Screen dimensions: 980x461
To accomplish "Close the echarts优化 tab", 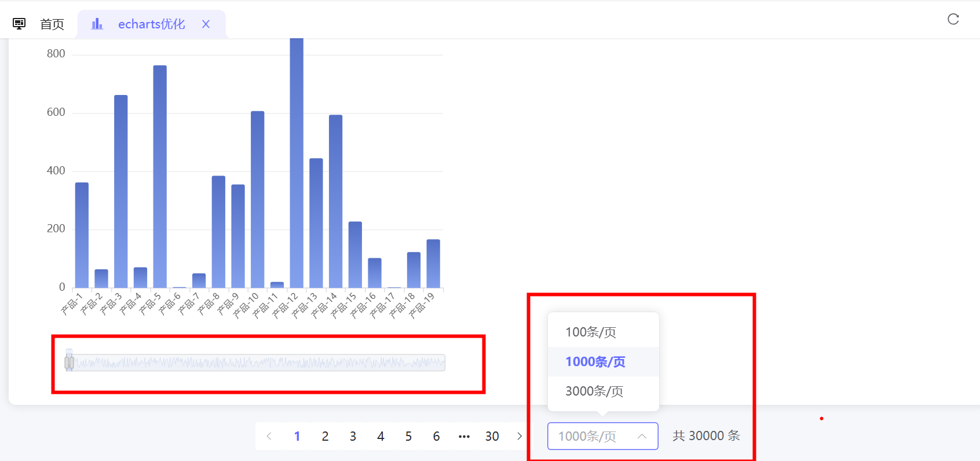I will [206, 24].
